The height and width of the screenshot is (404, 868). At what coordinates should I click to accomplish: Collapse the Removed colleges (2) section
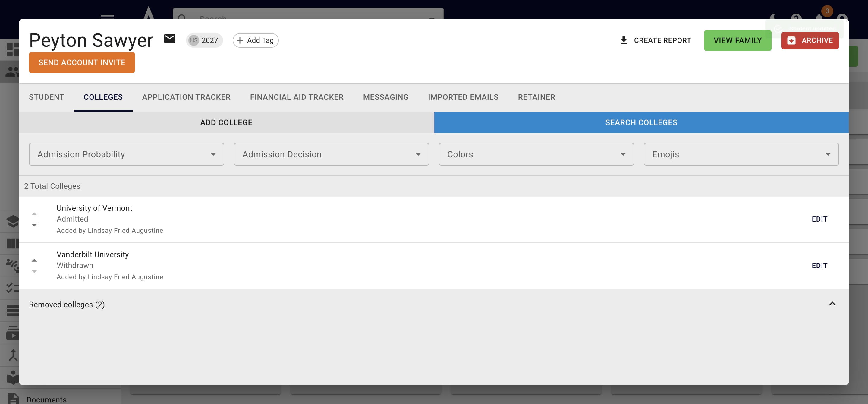(832, 304)
